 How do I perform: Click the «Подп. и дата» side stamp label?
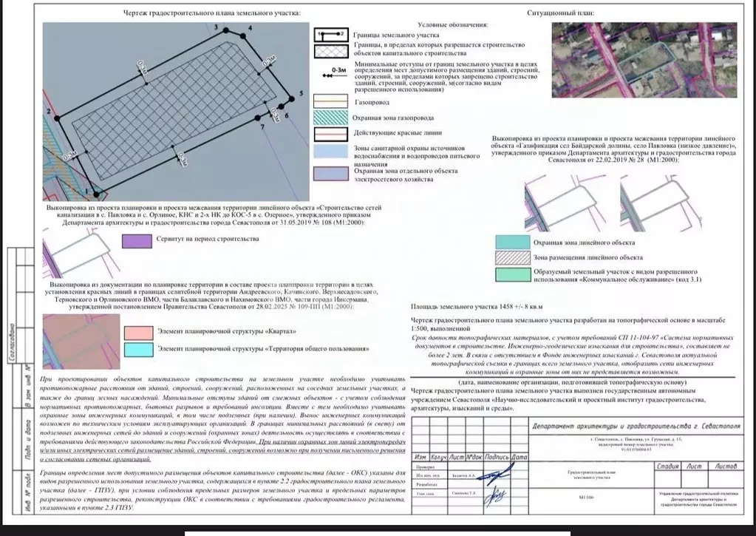[x=27, y=439]
